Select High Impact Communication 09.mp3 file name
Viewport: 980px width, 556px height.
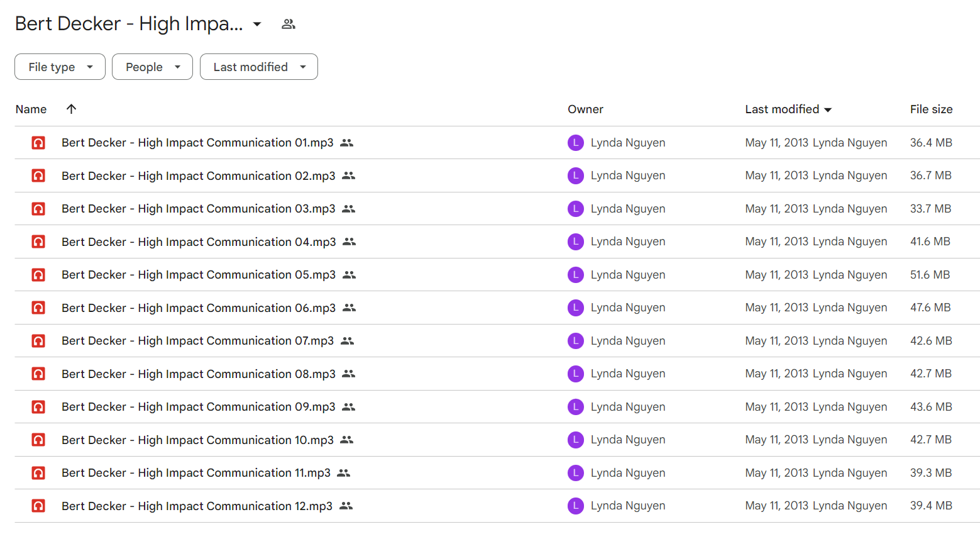tap(199, 407)
